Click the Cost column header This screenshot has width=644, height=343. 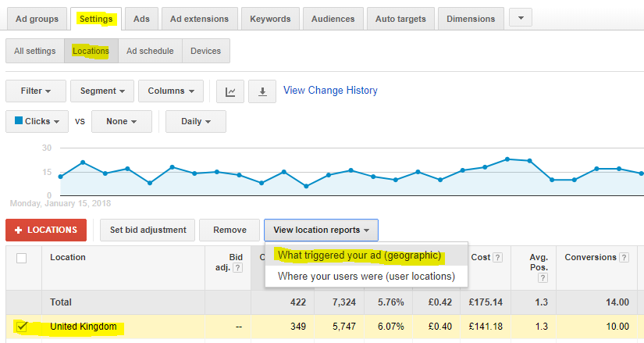click(x=481, y=258)
